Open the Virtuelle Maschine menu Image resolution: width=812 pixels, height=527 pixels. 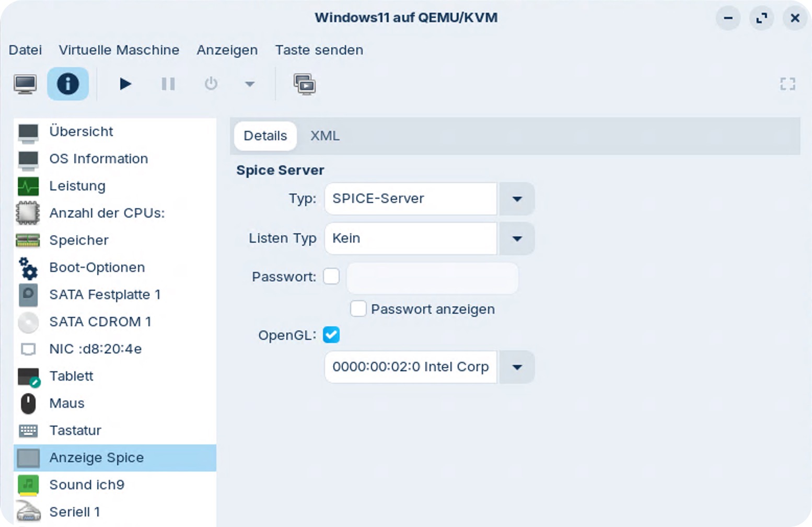pyautogui.click(x=119, y=50)
